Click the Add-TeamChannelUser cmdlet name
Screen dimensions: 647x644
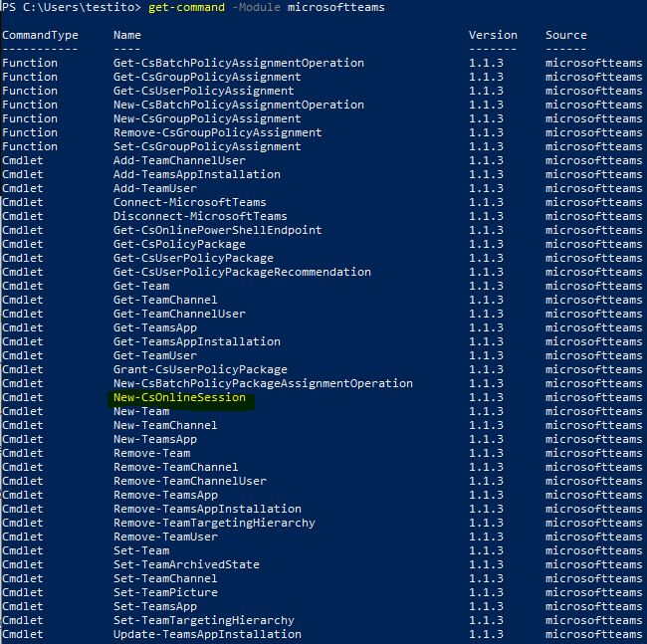pos(179,161)
